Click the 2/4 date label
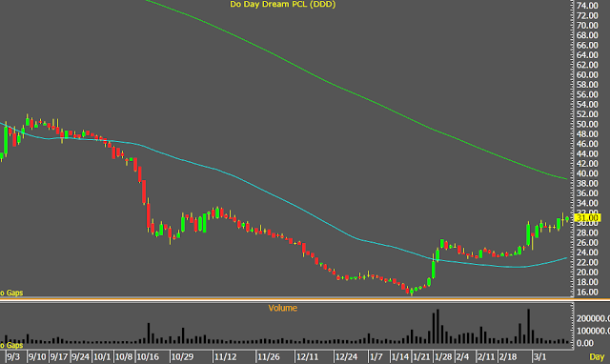This screenshot has height=364, width=610. 462,356
